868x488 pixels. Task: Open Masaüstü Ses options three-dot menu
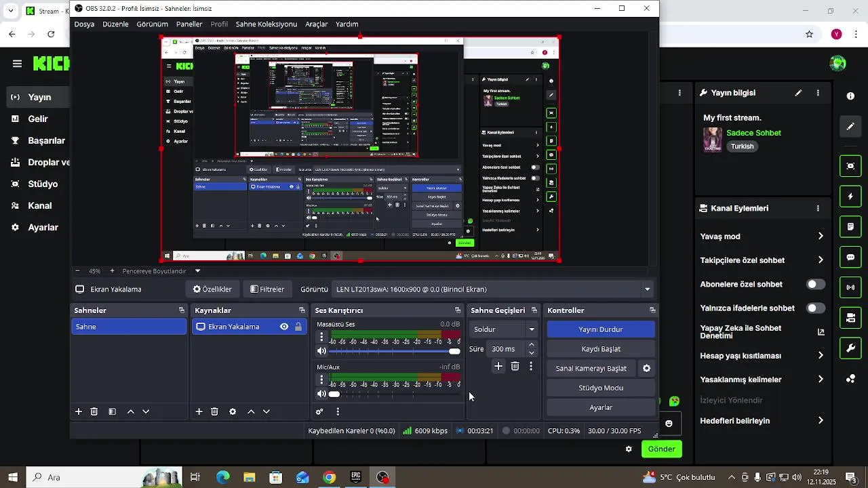(321, 338)
